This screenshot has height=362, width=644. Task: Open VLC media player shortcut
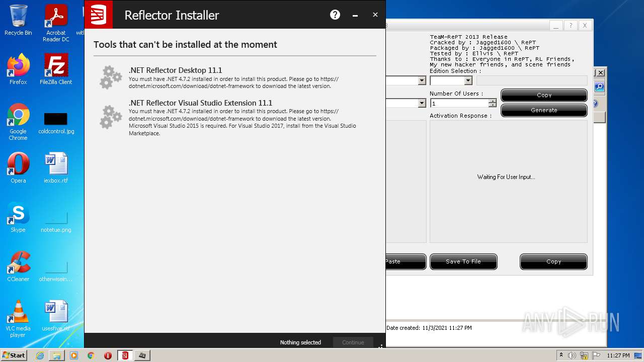click(x=18, y=319)
